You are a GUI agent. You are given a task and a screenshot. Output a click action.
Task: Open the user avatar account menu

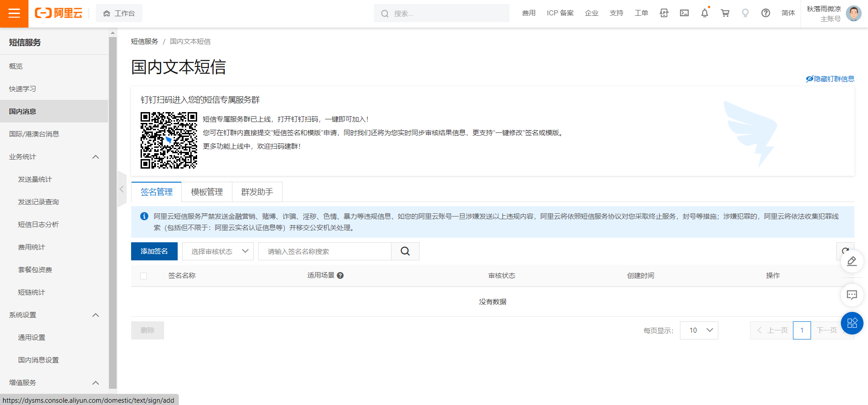tap(854, 14)
